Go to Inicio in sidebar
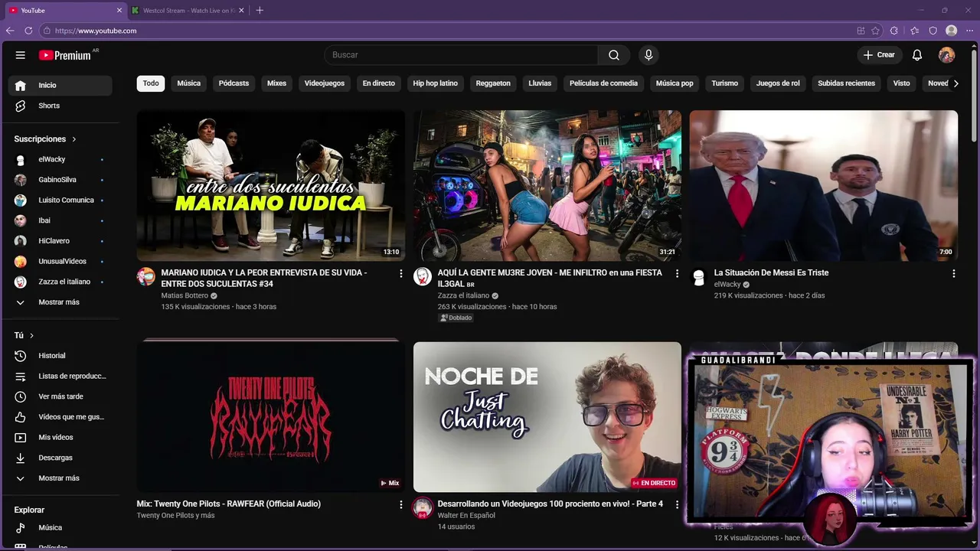 coord(60,85)
